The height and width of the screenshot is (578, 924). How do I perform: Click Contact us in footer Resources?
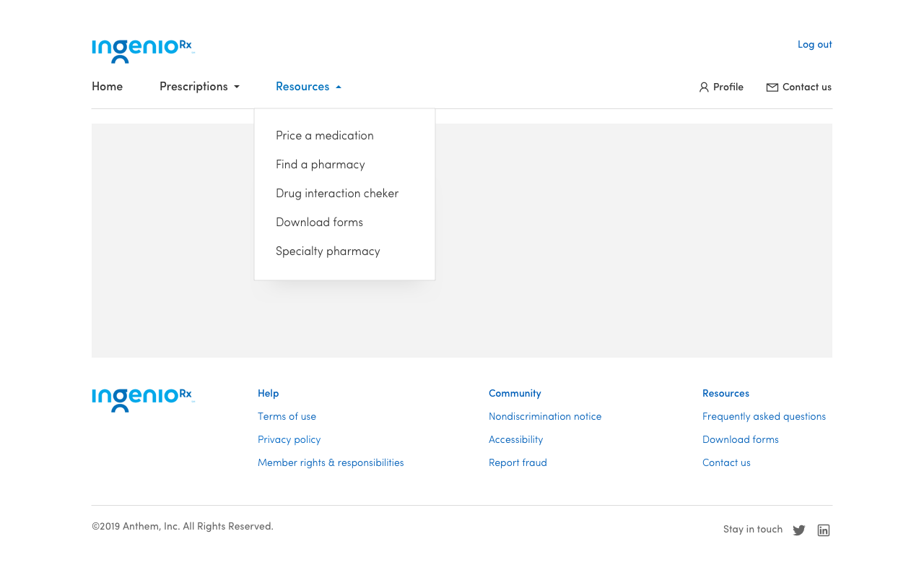click(x=726, y=463)
